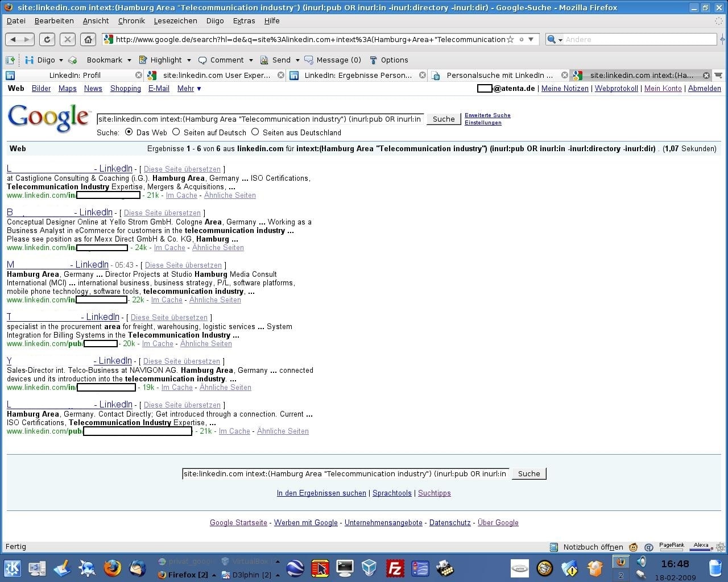Screen dimensions: 728x582
Task: Open Diigo Message (0) inbox
Action: 333,60
